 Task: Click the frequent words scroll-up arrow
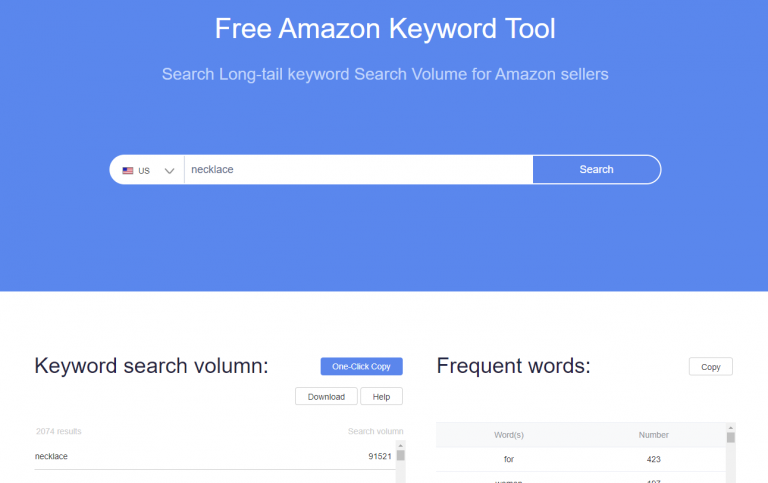730,428
